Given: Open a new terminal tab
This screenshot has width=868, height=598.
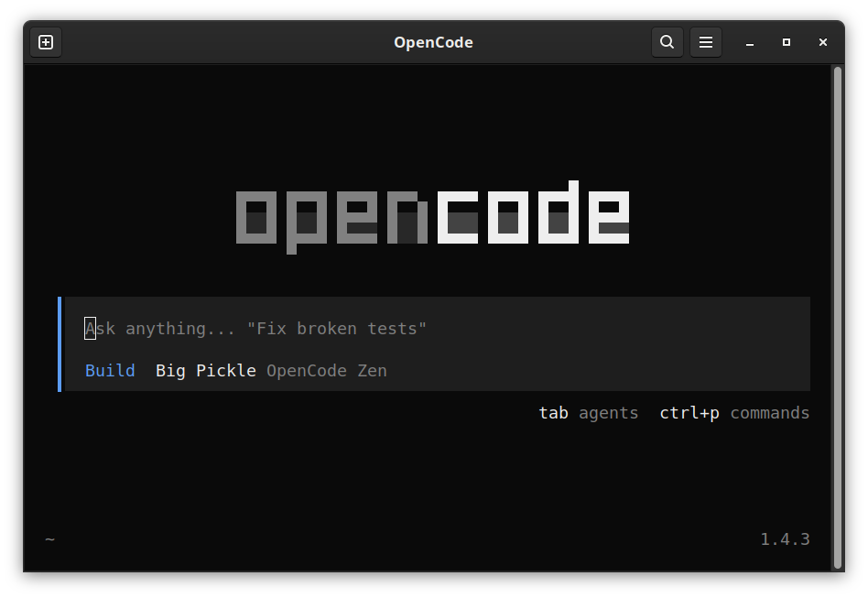Looking at the screenshot, I should (x=46, y=42).
